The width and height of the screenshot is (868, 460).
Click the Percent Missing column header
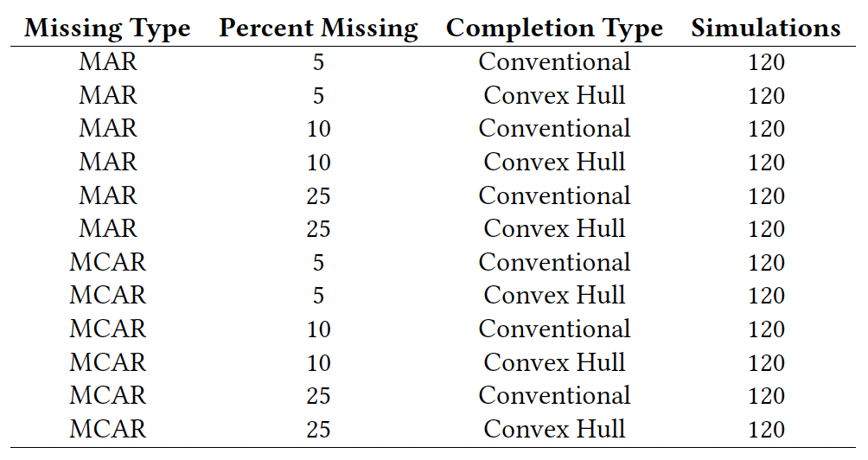click(x=318, y=28)
